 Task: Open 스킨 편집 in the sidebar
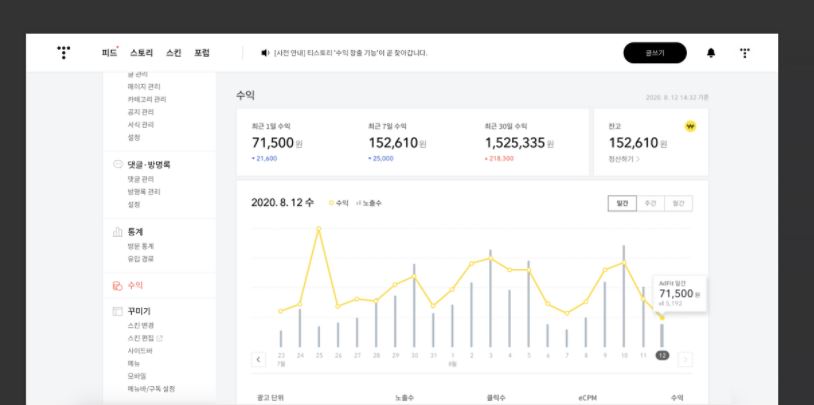pos(141,338)
